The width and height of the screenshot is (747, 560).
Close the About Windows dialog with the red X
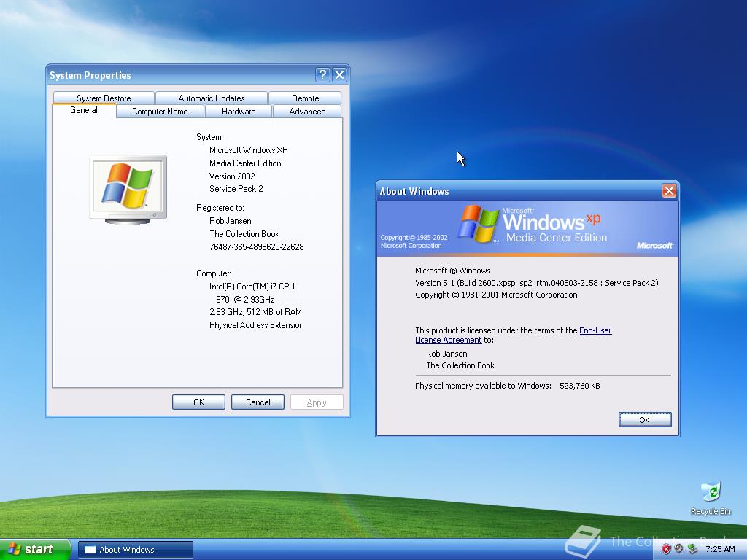click(669, 191)
